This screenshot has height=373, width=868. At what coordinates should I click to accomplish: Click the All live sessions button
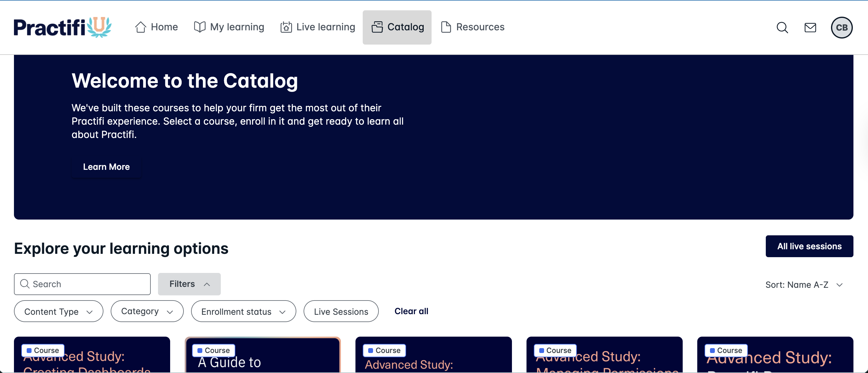[809, 246]
